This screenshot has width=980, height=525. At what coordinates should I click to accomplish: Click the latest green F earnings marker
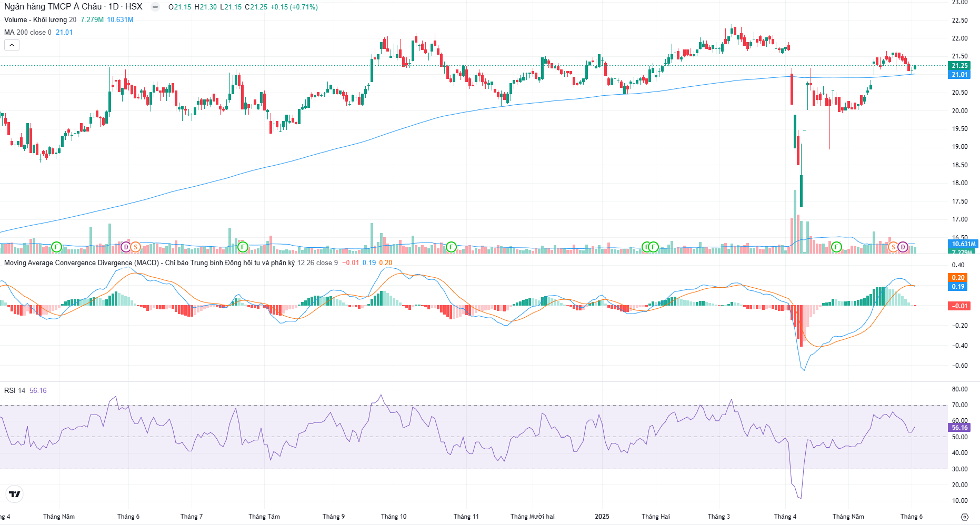836,247
